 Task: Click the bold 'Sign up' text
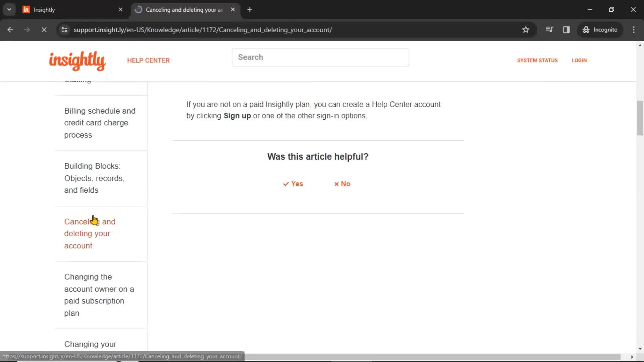pyautogui.click(x=237, y=116)
